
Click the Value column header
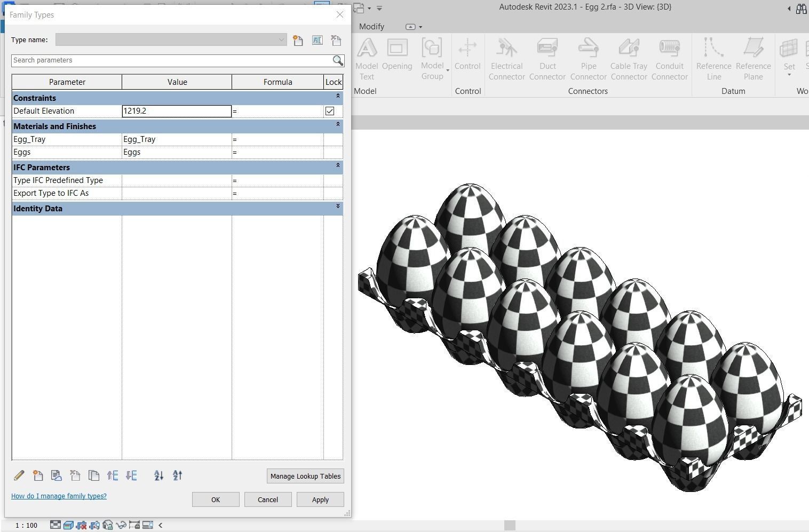click(177, 82)
